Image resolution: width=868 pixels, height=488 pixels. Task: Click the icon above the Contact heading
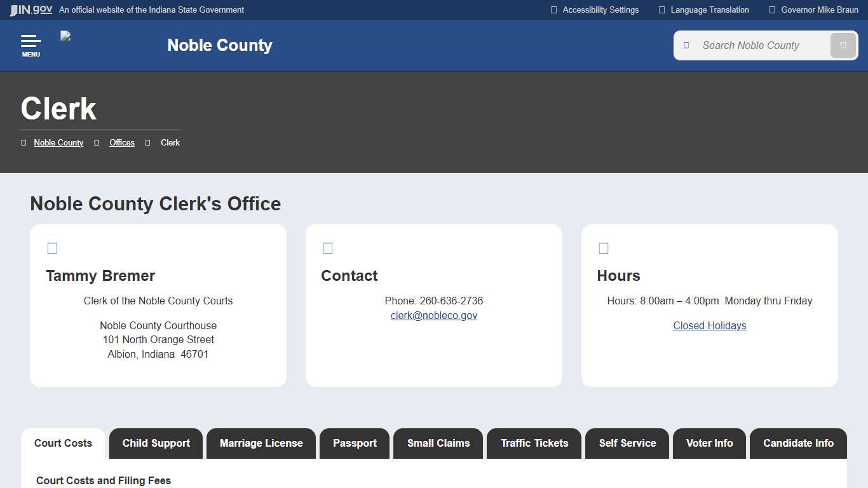coord(328,248)
